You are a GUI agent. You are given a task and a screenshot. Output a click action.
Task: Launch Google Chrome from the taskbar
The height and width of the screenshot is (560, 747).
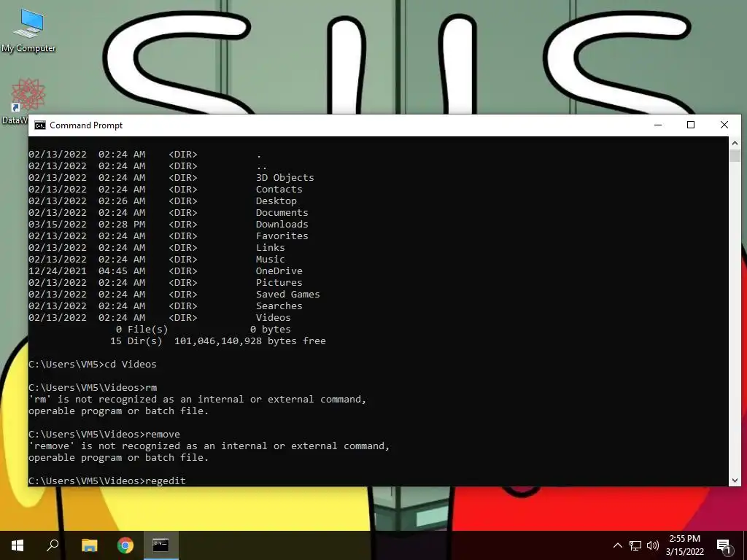click(x=125, y=545)
